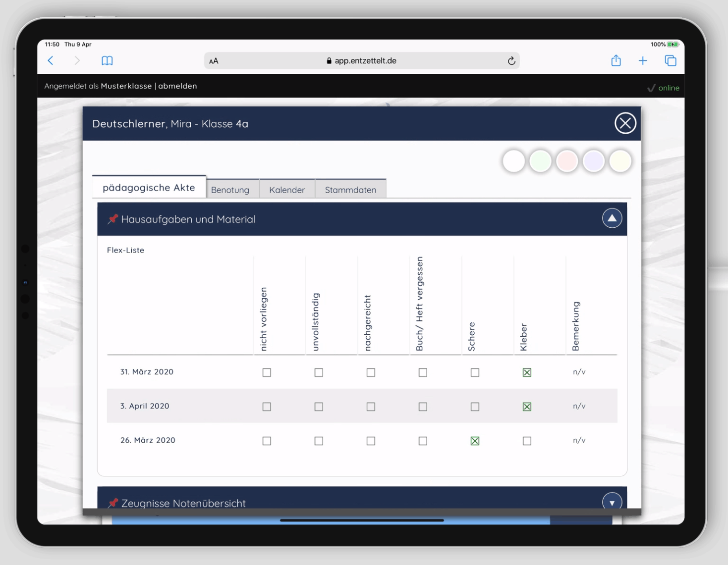The width and height of the screenshot is (728, 565).
Task: Reload the page via refresh icon
Action: point(511,61)
